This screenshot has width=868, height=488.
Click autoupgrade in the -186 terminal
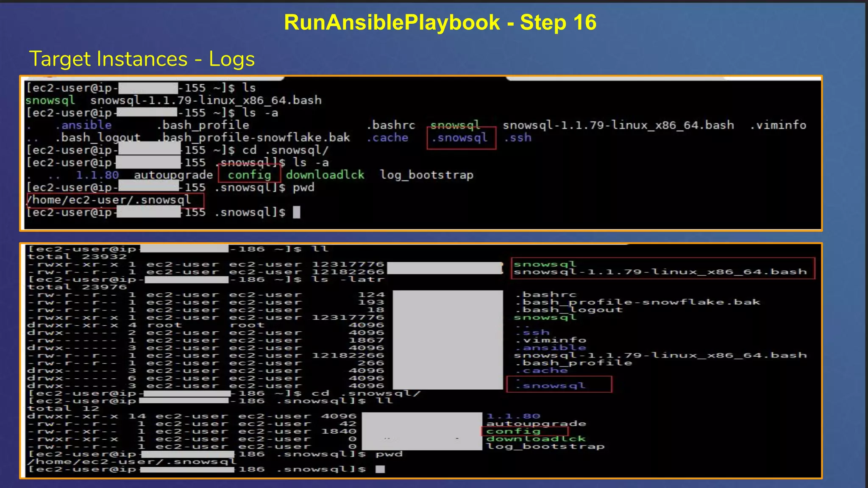[x=537, y=424]
